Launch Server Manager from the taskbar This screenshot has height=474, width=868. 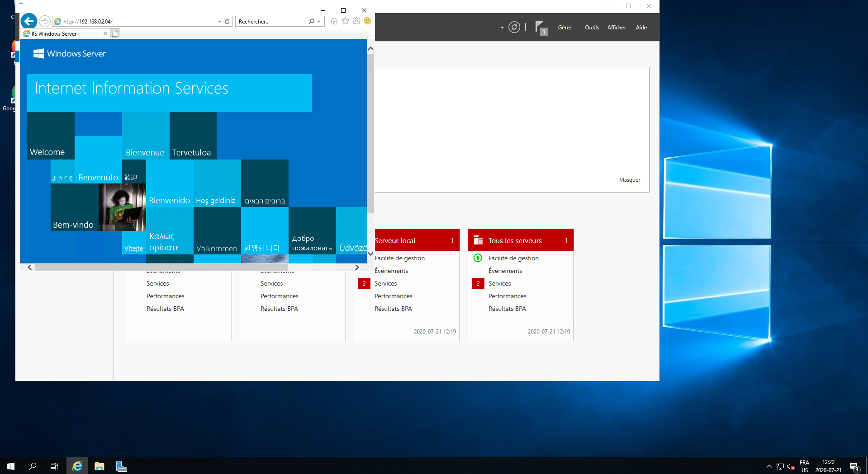coord(121,466)
